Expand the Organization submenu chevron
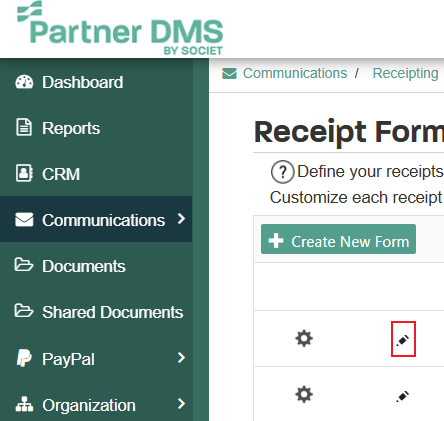Screen dimensions: 444x421 pos(181,404)
